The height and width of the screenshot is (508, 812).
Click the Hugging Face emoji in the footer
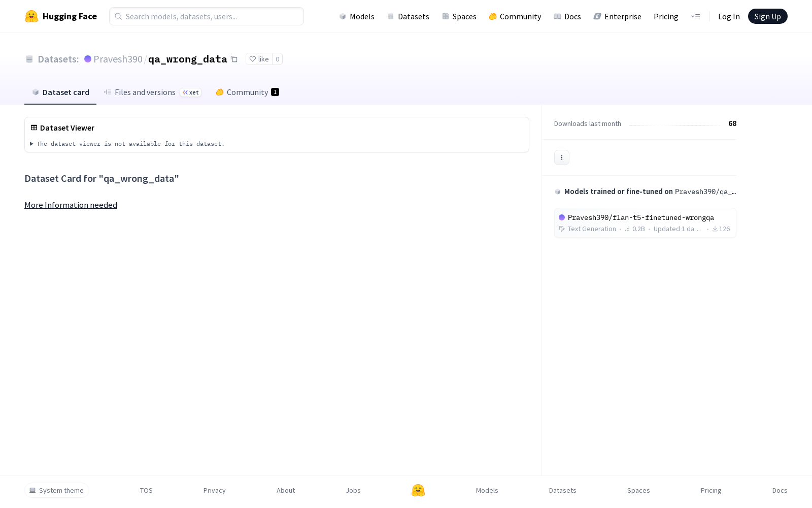[418, 490]
